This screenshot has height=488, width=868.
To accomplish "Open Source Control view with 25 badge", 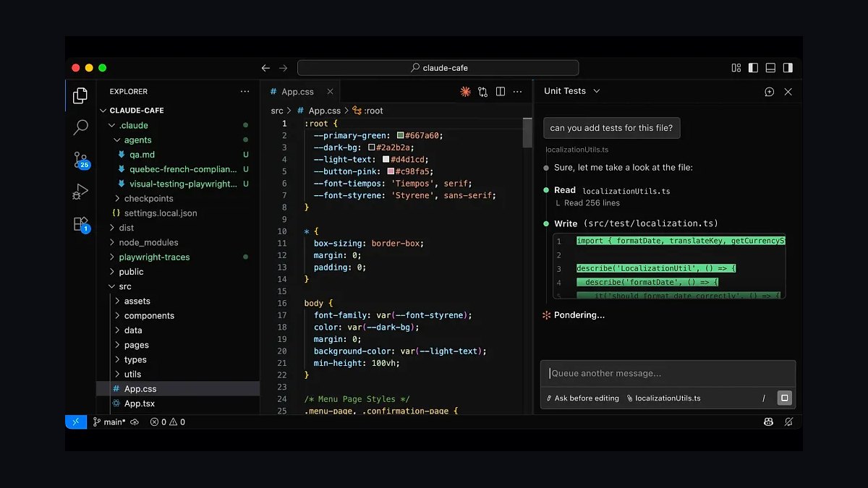I will pyautogui.click(x=81, y=160).
